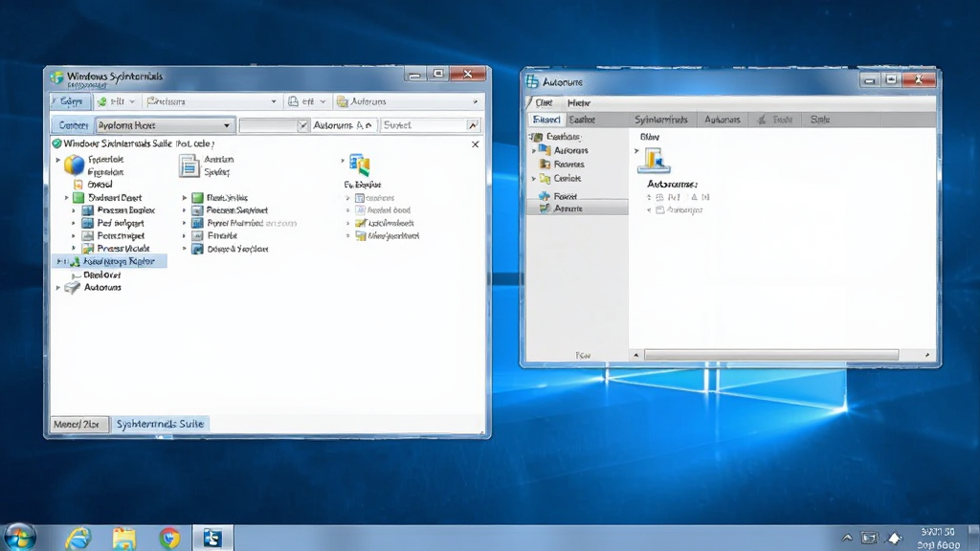Open Autoruns from the Sysinternals window toolbar
Image resolution: width=980 pixels, height=551 pixels.
coord(361,101)
